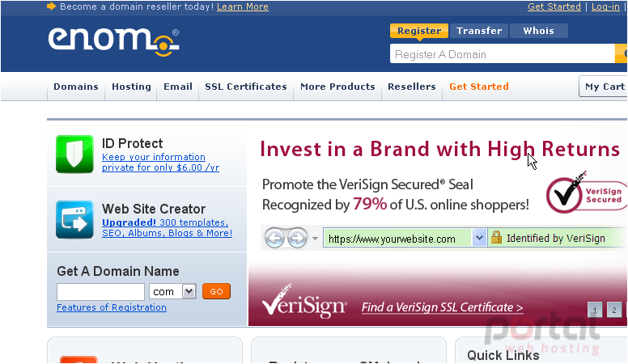Open the Hosting menu

[131, 87]
